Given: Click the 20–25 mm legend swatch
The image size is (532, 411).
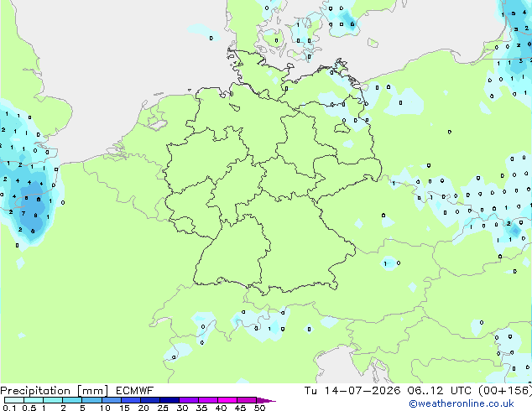Looking at the screenshot, I should pos(149,400).
